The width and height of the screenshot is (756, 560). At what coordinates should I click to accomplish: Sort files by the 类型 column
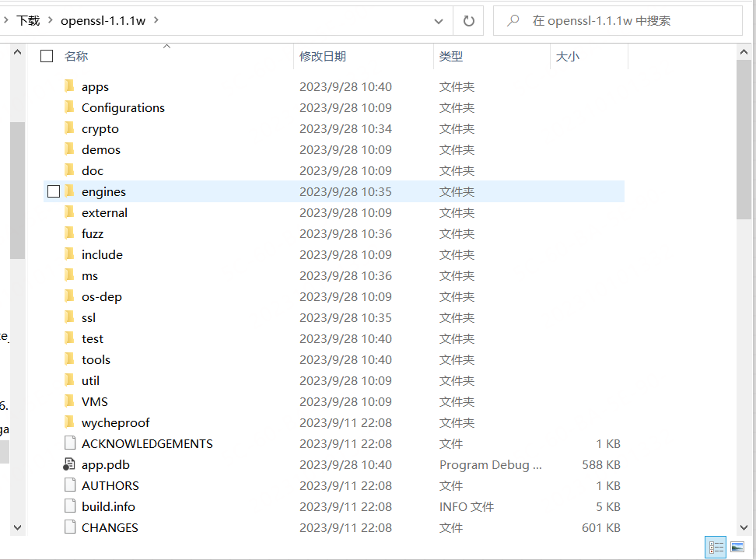point(451,56)
